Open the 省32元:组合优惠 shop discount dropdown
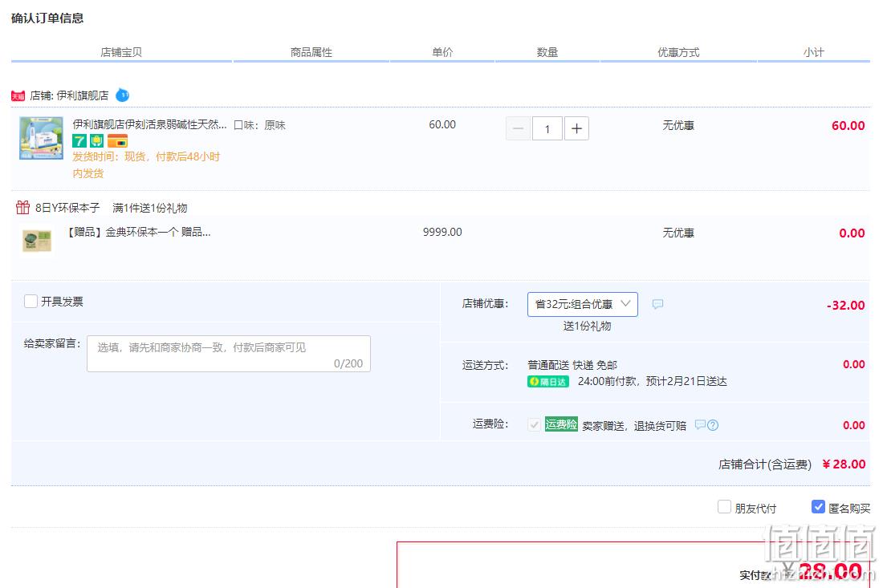The height and width of the screenshot is (588, 883). [582, 304]
